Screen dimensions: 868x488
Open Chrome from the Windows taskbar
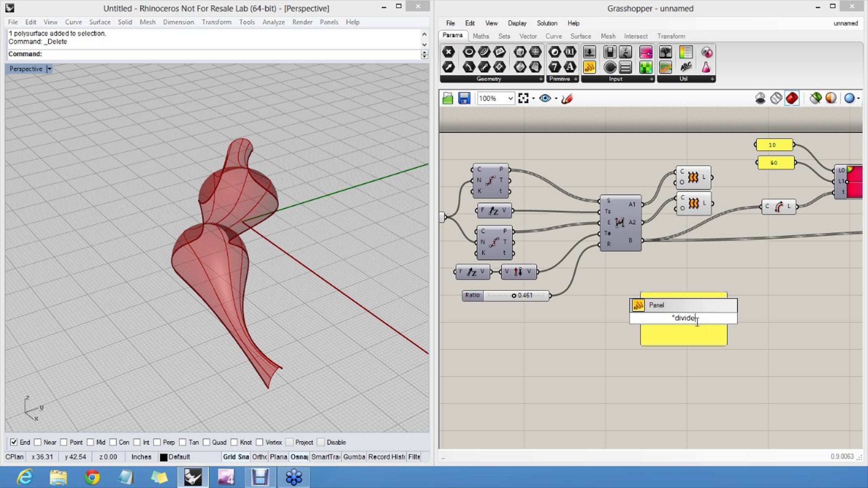coord(92,477)
